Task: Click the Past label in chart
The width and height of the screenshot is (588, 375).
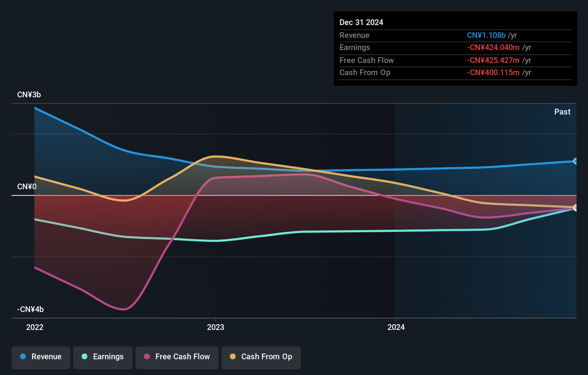Action: click(562, 112)
